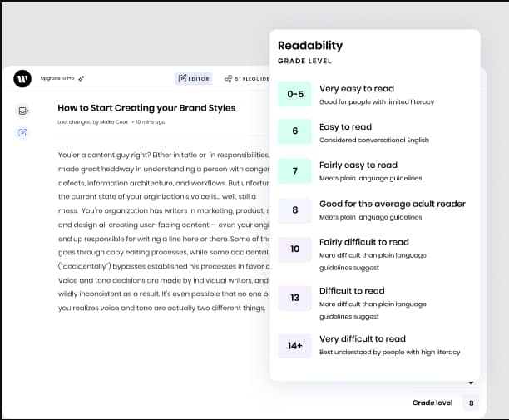Select the 0-5 grade level swatch
Image resolution: width=509 pixels, height=420 pixels.
click(x=294, y=95)
